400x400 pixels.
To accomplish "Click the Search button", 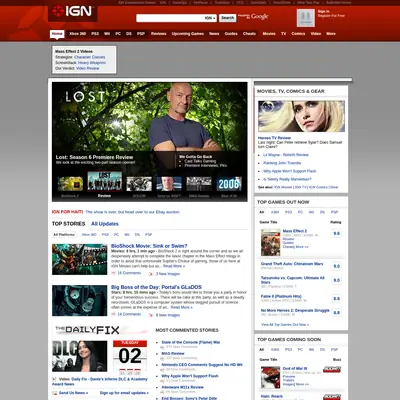I will [228, 18].
